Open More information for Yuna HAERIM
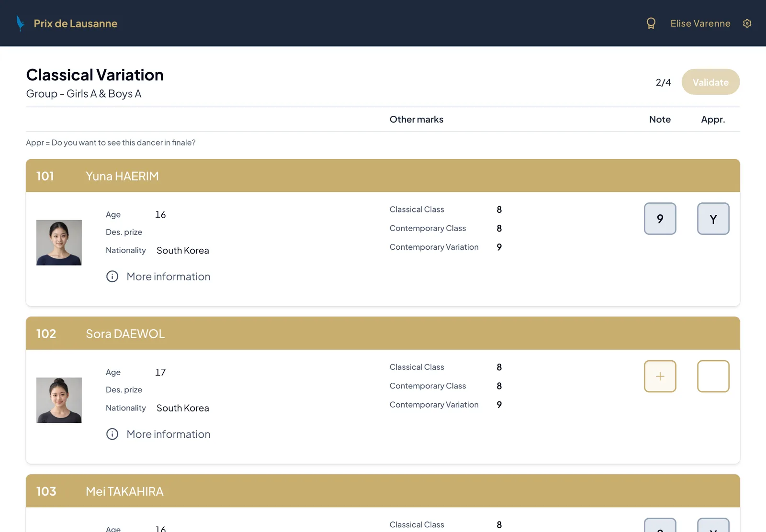 (169, 277)
